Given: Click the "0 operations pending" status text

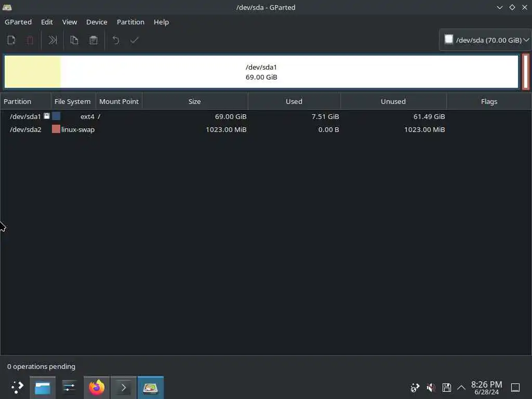Looking at the screenshot, I should [41, 366].
